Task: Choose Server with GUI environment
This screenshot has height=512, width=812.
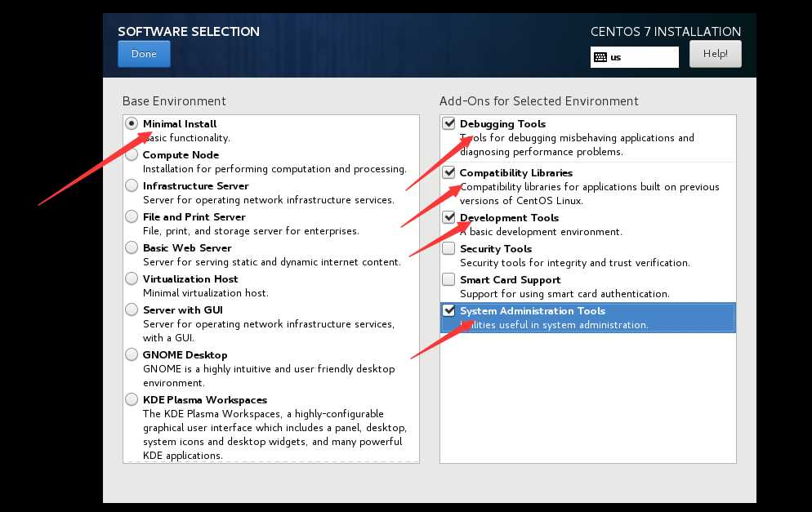Action: [x=132, y=309]
